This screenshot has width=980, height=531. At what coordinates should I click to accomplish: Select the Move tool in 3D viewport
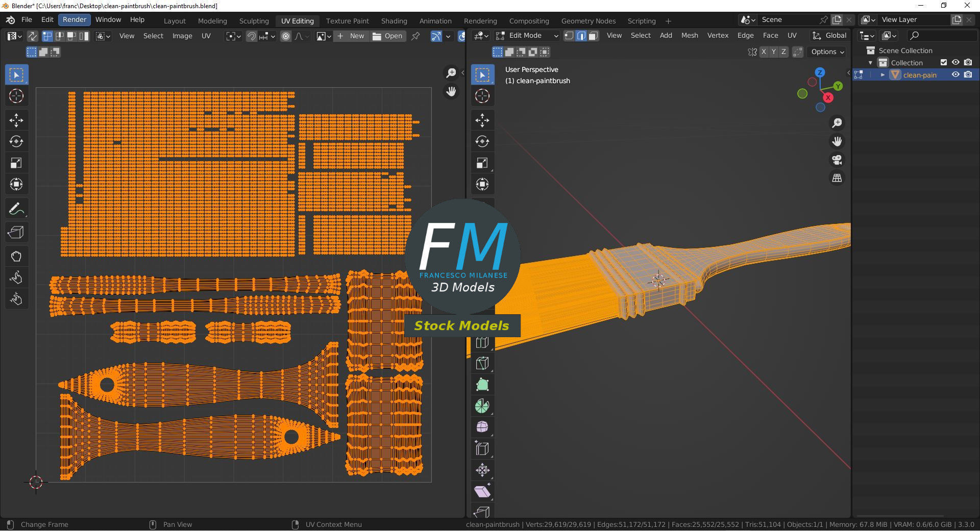(482, 120)
